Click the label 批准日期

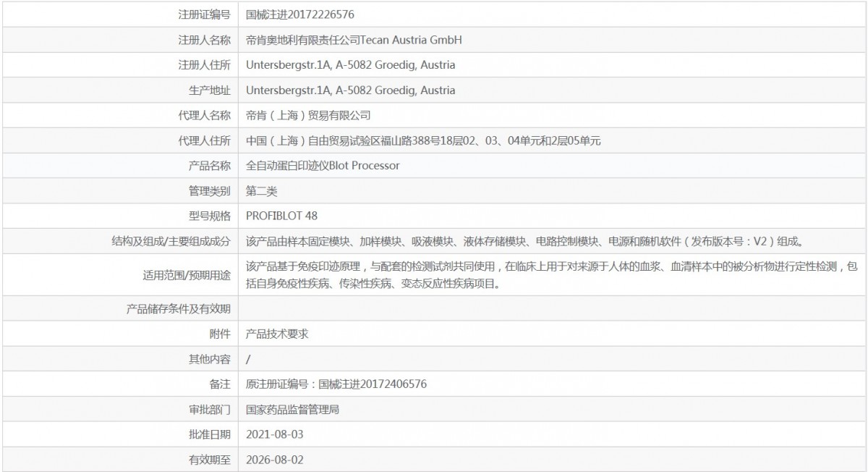click(x=210, y=434)
